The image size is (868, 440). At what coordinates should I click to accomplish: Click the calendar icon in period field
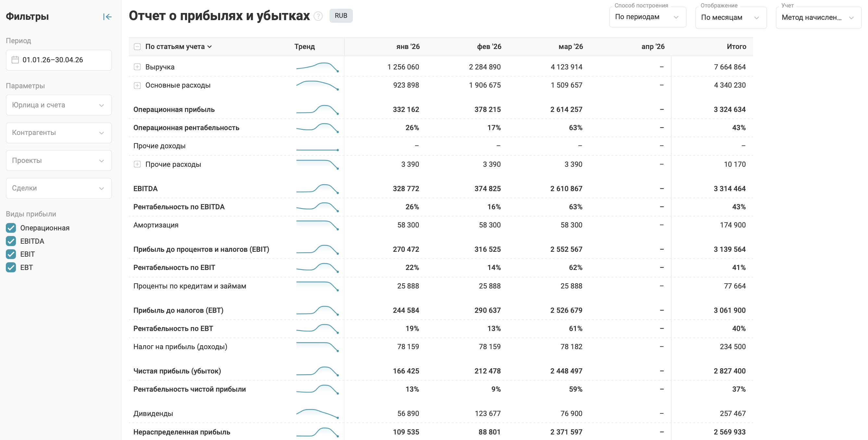(x=15, y=60)
